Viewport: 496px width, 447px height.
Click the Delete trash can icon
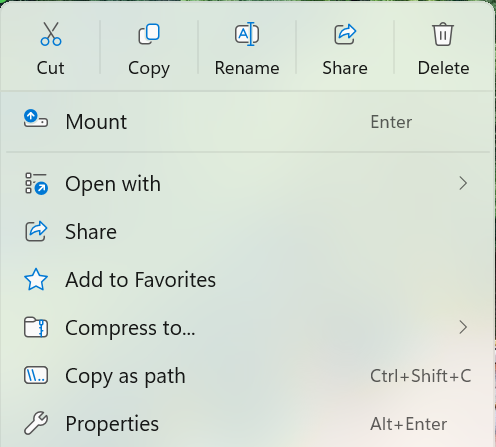(x=443, y=34)
